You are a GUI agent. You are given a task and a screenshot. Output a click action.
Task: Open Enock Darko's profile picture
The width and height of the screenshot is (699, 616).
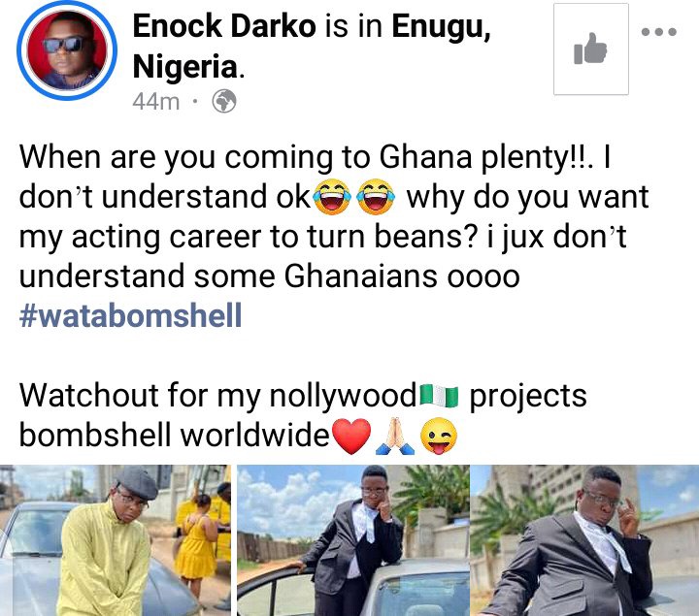[x=67, y=50]
